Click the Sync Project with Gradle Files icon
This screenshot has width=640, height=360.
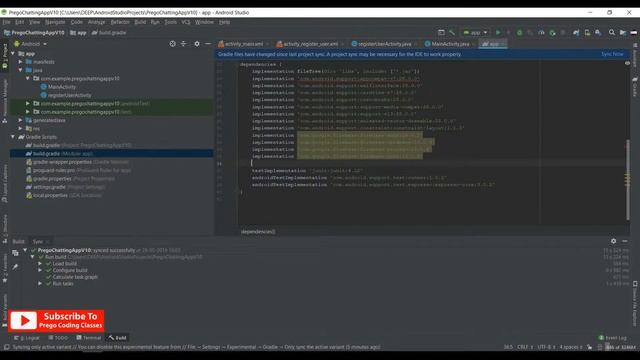pyautogui.click(x=576, y=33)
